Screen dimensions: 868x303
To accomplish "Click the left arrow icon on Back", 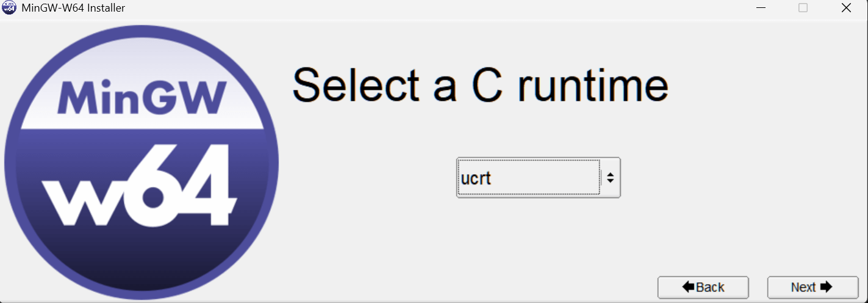I will tap(689, 287).
